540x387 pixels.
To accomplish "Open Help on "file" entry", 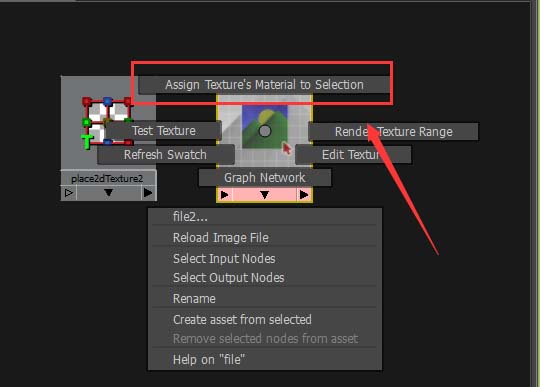I will (x=265, y=359).
